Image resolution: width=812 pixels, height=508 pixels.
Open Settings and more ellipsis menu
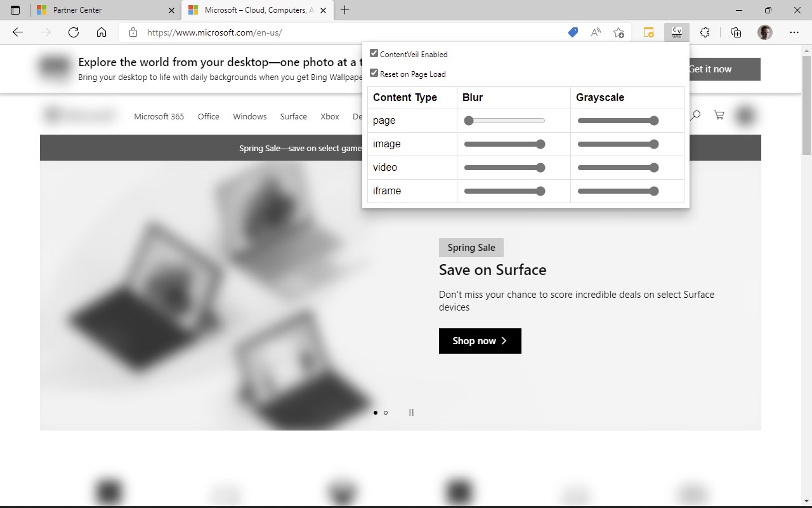[x=794, y=32]
